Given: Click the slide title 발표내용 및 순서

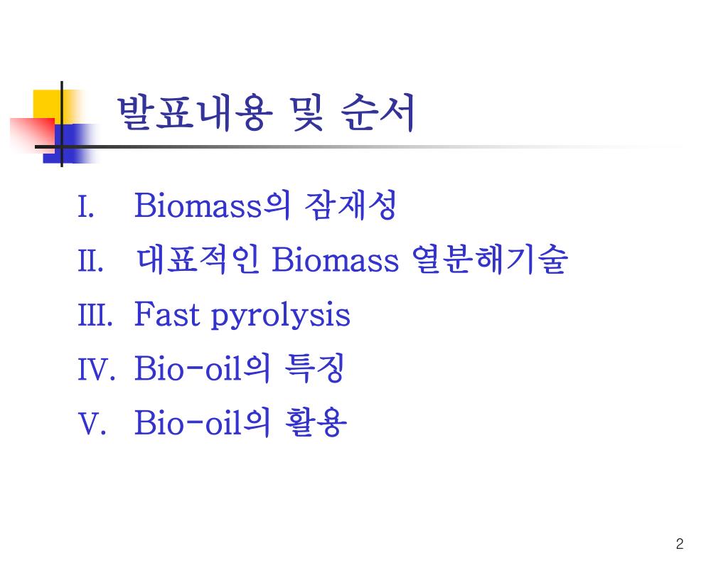Looking at the screenshot, I should click(265, 112).
